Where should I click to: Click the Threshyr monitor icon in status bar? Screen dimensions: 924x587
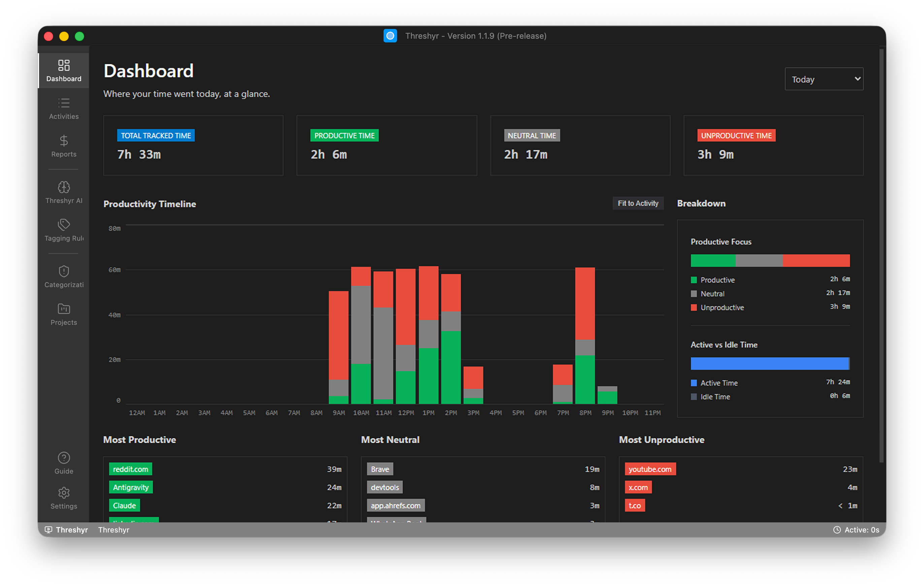(x=48, y=530)
